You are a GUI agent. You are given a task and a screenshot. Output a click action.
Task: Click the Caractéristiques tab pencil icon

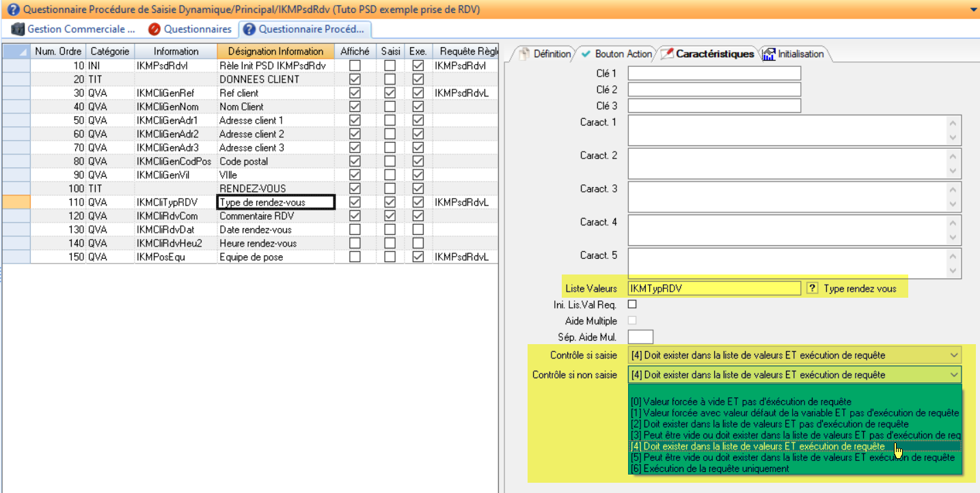point(667,54)
